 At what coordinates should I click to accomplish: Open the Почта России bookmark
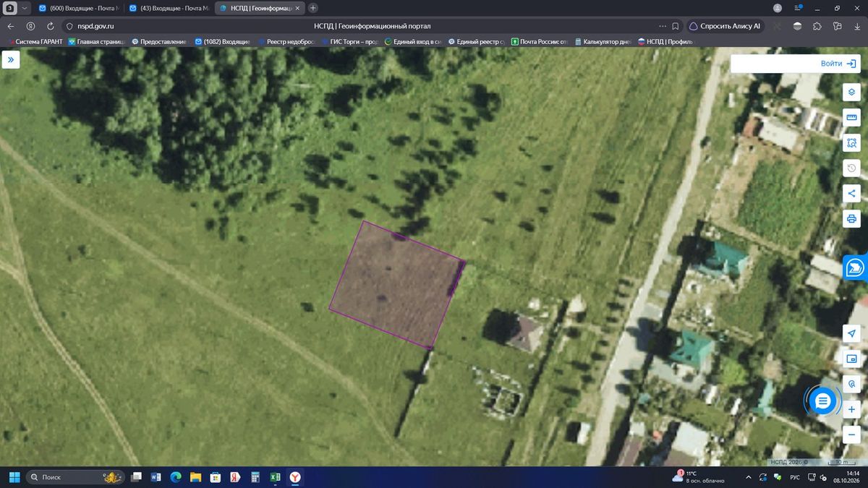click(x=540, y=42)
